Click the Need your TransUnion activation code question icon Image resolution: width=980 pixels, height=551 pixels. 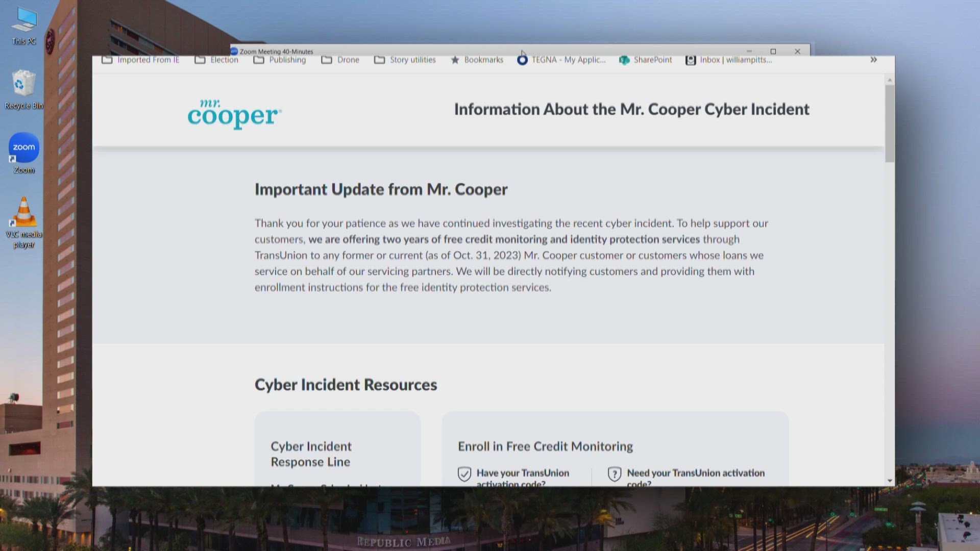coord(615,474)
